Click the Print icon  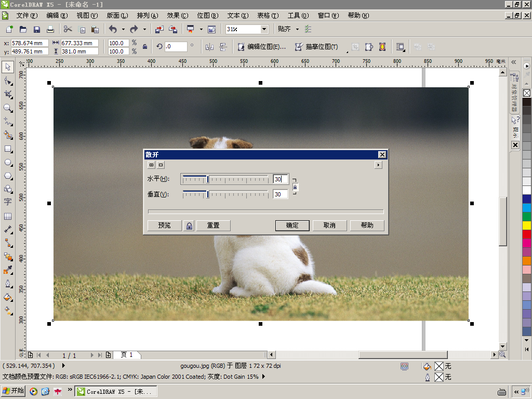click(x=50, y=29)
